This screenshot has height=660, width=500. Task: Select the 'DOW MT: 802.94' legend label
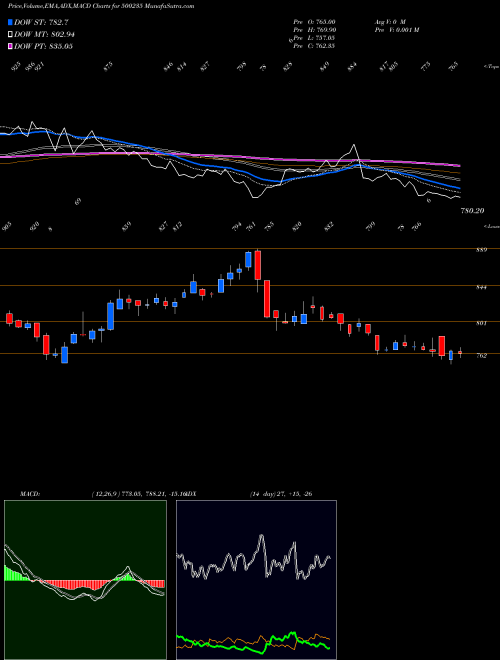(45, 35)
